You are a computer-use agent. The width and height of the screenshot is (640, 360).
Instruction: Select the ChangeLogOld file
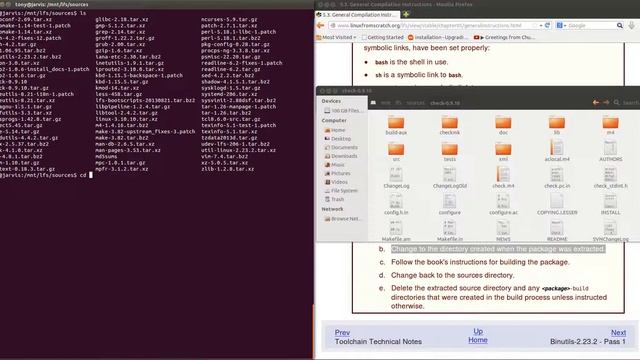pyautogui.click(x=449, y=178)
